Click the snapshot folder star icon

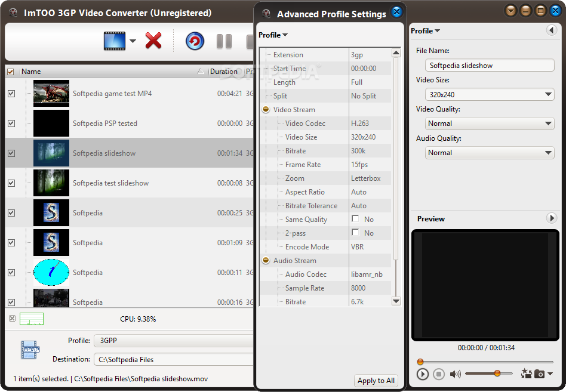[x=526, y=374]
